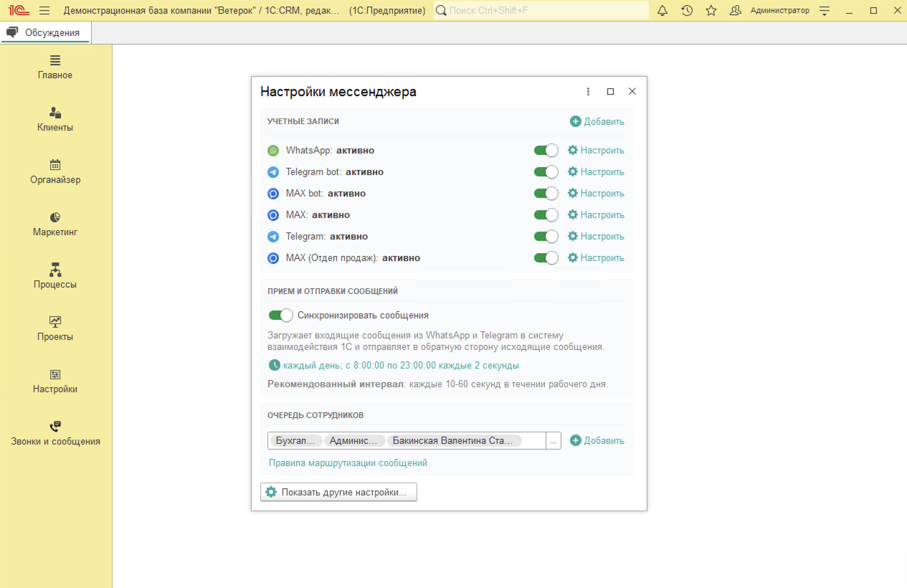Select the Бакинская Валентина employee tag
This screenshot has height=588, width=907.
click(x=455, y=441)
